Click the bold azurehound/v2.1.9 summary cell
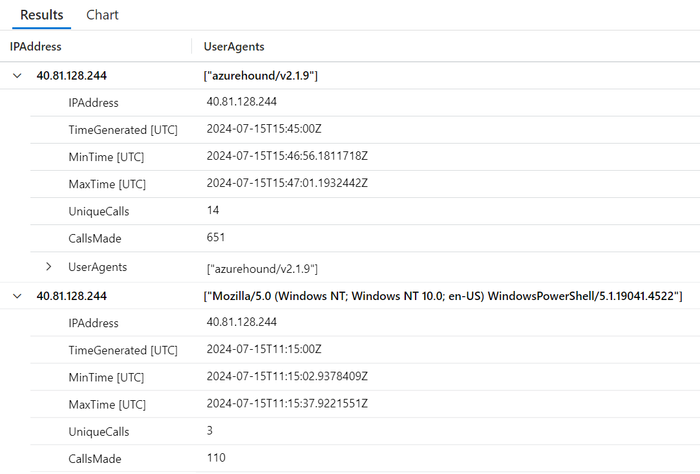The width and height of the screenshot is (700, 474). tap(260, 75)
